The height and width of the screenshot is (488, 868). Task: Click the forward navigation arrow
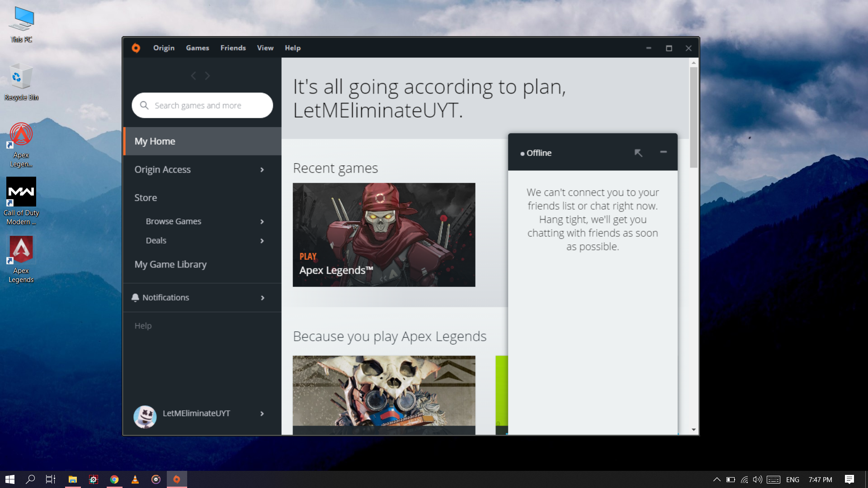pos(207,76)
